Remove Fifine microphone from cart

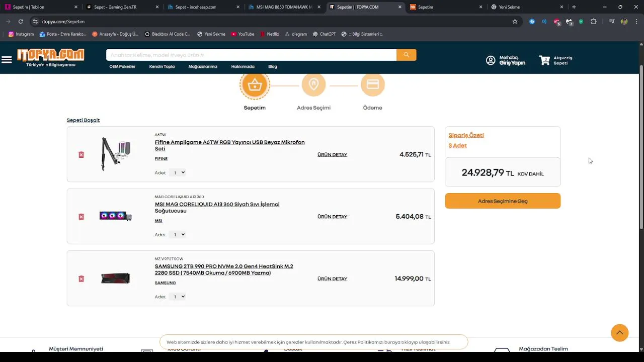pyautogui.click(x=81, y=155)
